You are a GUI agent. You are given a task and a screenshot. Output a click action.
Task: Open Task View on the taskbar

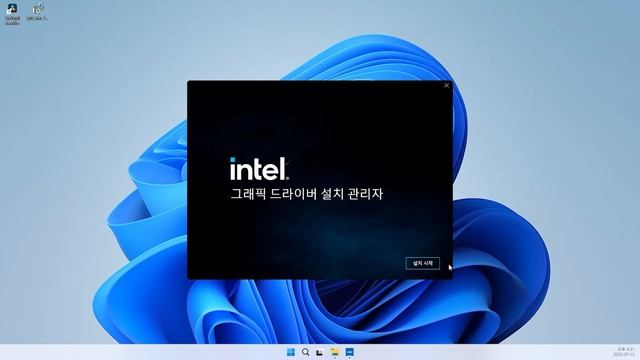coord(320,352)
